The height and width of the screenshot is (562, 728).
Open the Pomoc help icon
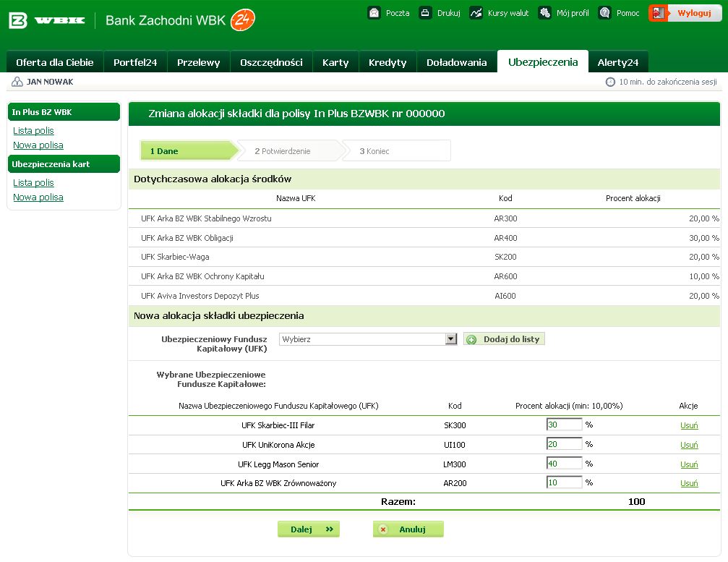pos(604,12)
